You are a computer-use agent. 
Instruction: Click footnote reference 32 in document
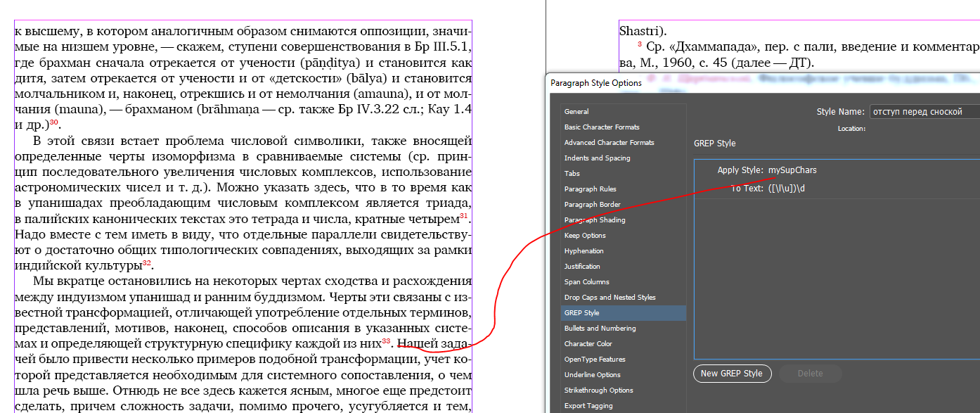click(x=147, y=262)
